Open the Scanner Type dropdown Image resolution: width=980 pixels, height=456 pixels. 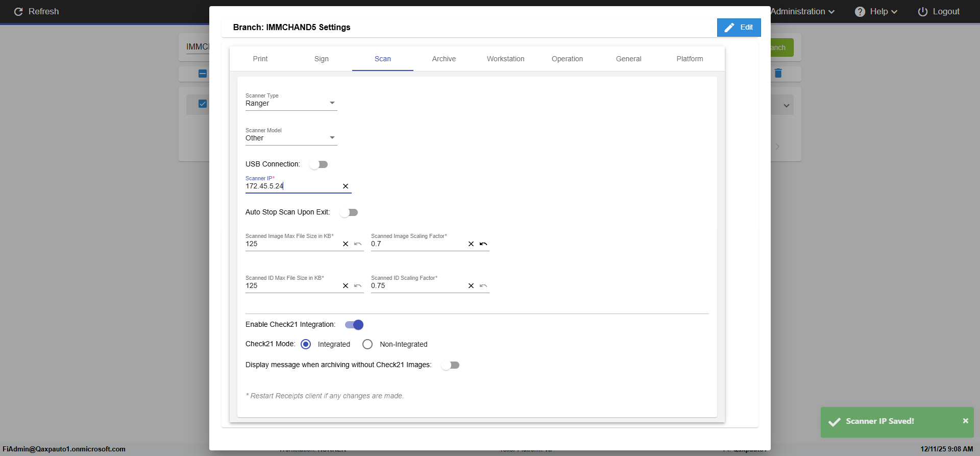click(x=291, y=103)
